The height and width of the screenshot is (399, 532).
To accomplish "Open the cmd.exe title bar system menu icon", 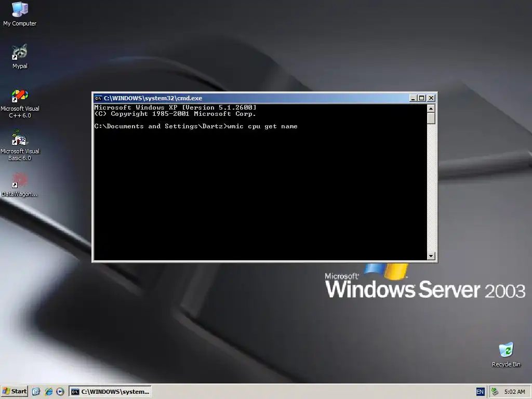I will click(x=98, y=98).
